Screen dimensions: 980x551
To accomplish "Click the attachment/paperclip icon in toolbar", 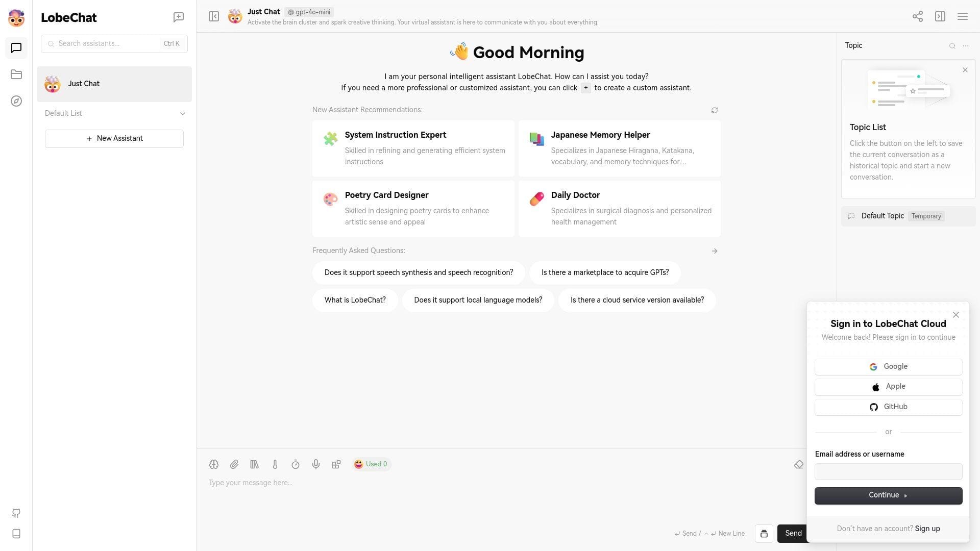I will pos(235,464).
